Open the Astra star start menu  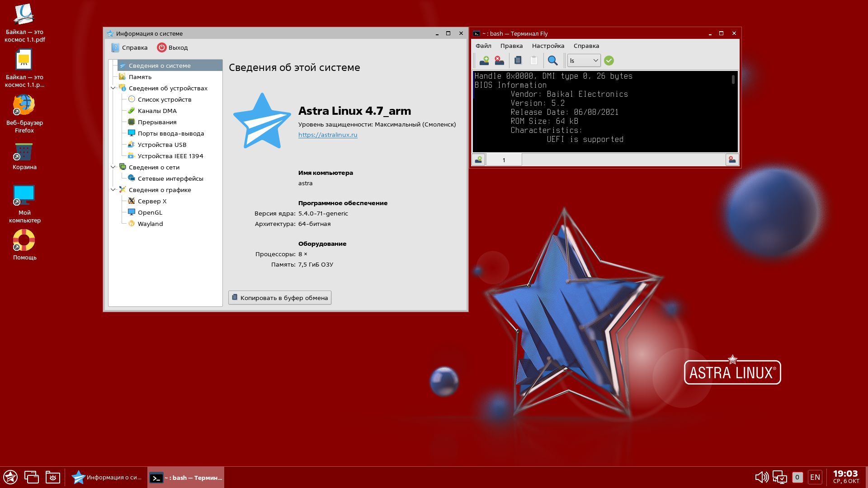[x=10, y=477]
